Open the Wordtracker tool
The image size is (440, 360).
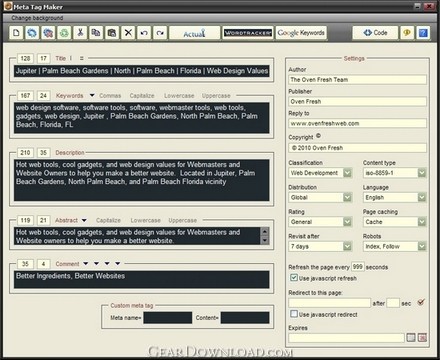click(x=248, y=33)
